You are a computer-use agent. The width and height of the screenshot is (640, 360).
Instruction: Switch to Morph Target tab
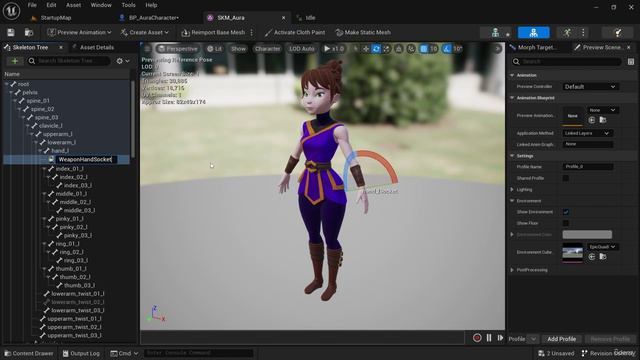(x=536, y=47)
